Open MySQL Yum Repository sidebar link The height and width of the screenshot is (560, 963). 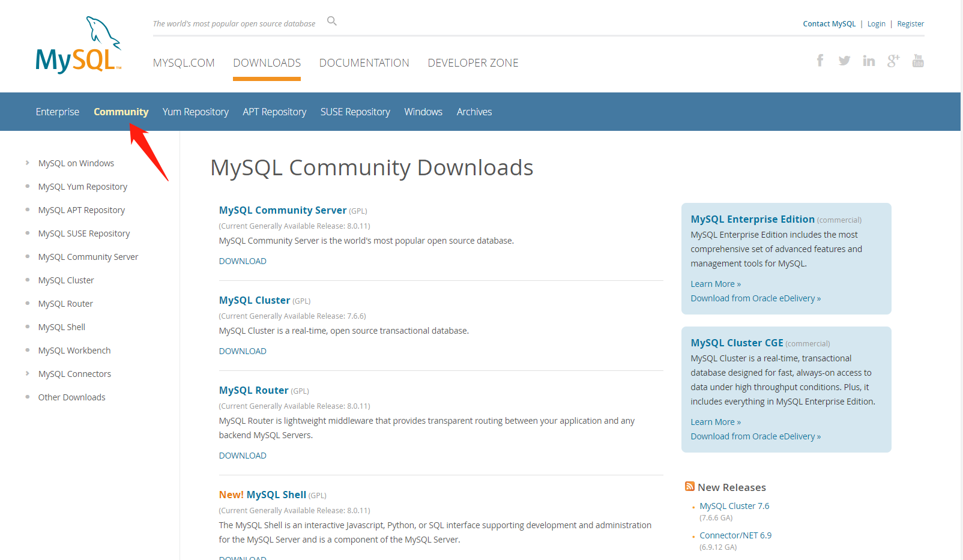click(x=83, y=187)
